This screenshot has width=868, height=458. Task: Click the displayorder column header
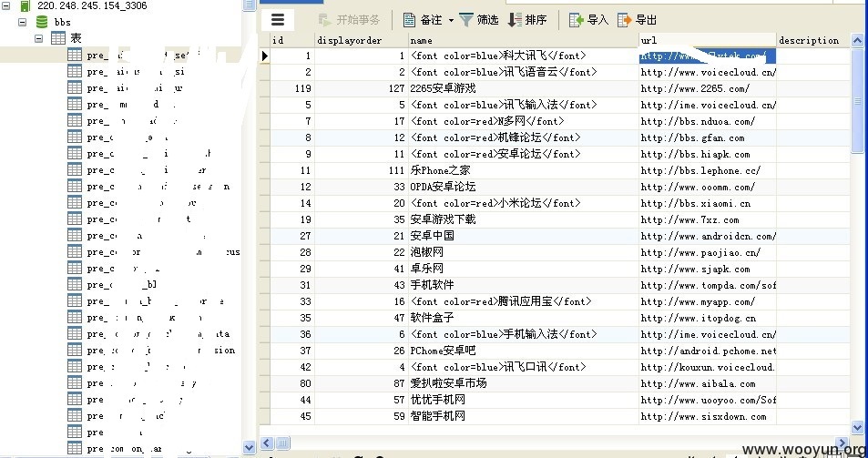[362, 40]
